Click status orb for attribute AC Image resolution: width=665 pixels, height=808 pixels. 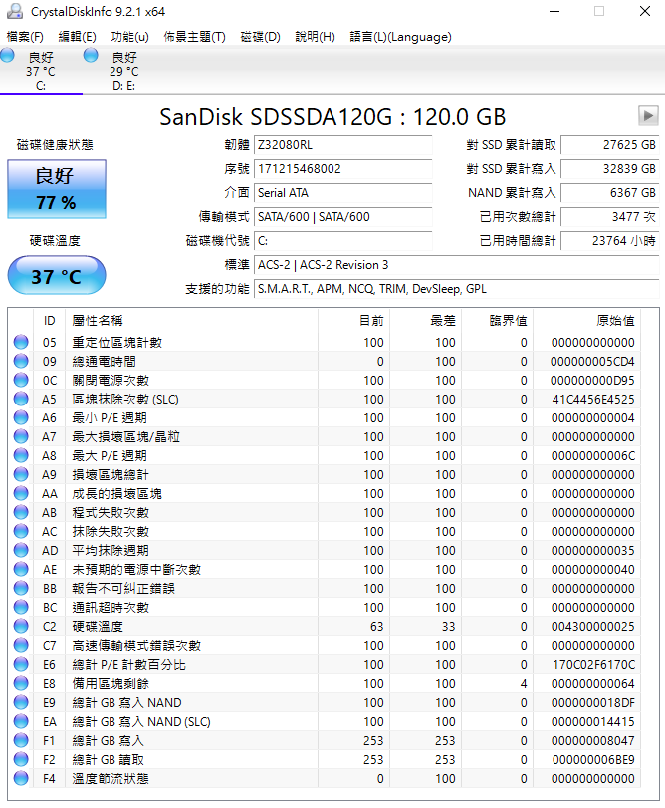pyautogui.click(x=21, y=531)
